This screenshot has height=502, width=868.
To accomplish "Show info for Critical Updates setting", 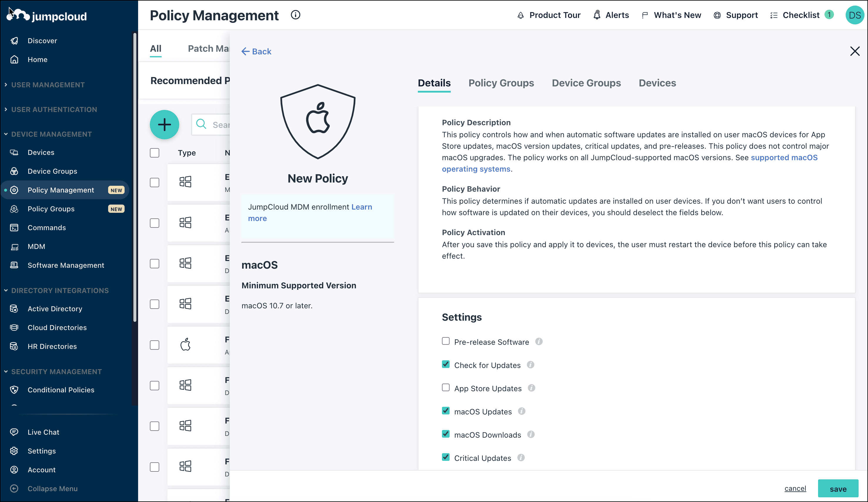I will (521, 458).
